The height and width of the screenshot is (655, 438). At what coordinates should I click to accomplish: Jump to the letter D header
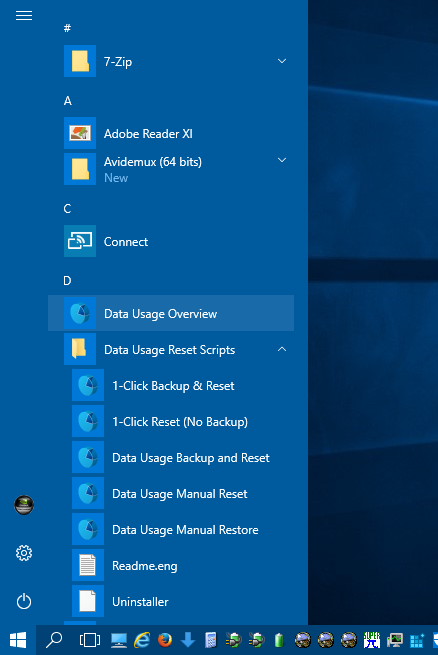coord(67,281)
